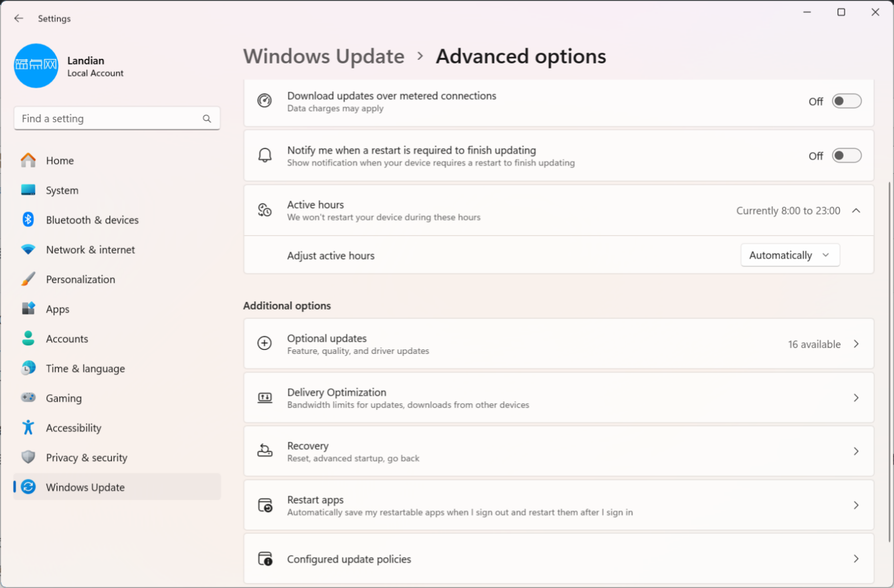
Task: Click Windows Update breadcrumb link
Action: point(324,56)
